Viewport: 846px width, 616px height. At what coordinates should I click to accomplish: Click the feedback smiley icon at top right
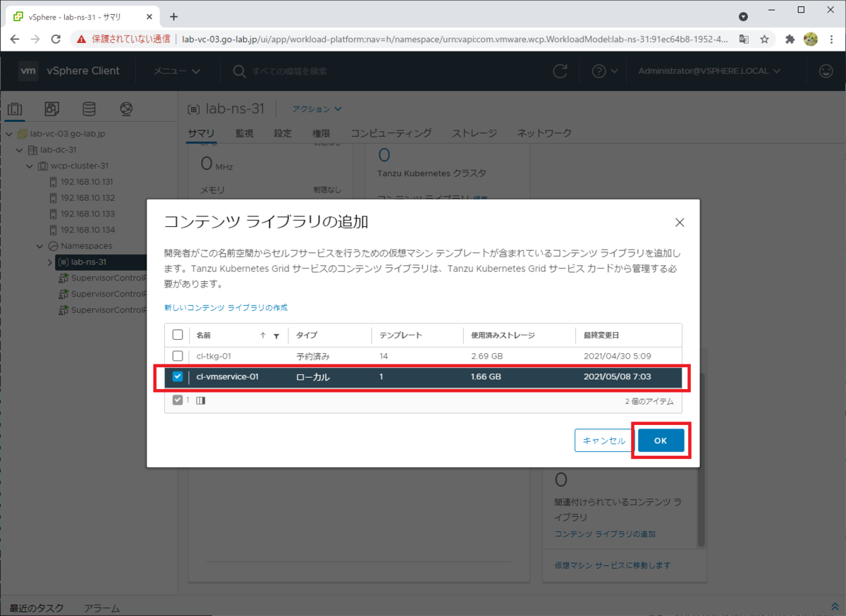point(826,71)
